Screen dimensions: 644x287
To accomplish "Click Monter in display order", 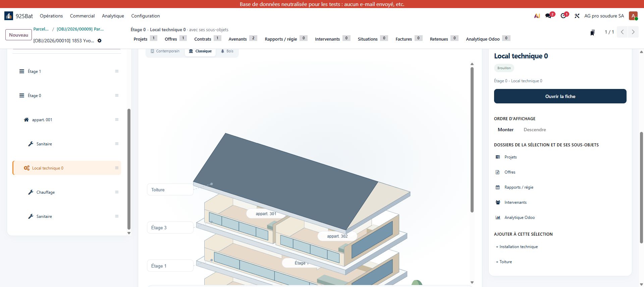I will coord(505,130).
